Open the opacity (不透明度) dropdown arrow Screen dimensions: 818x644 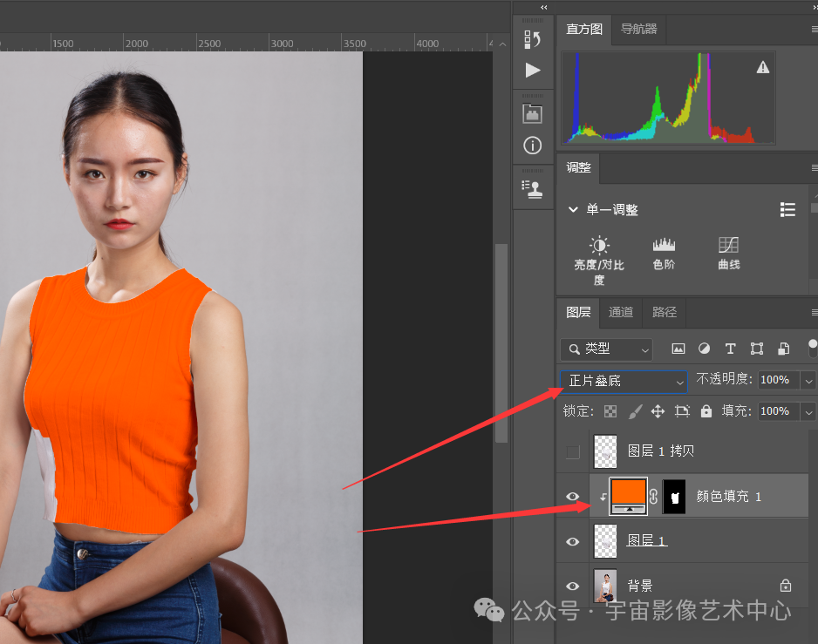click(x=808, y=381)
